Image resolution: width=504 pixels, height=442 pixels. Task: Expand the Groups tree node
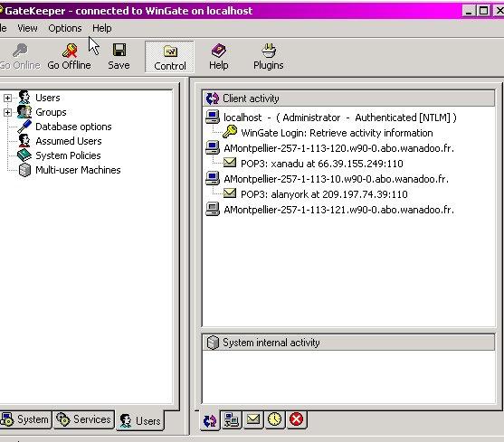pyautogui.click(x=8, y=112)
